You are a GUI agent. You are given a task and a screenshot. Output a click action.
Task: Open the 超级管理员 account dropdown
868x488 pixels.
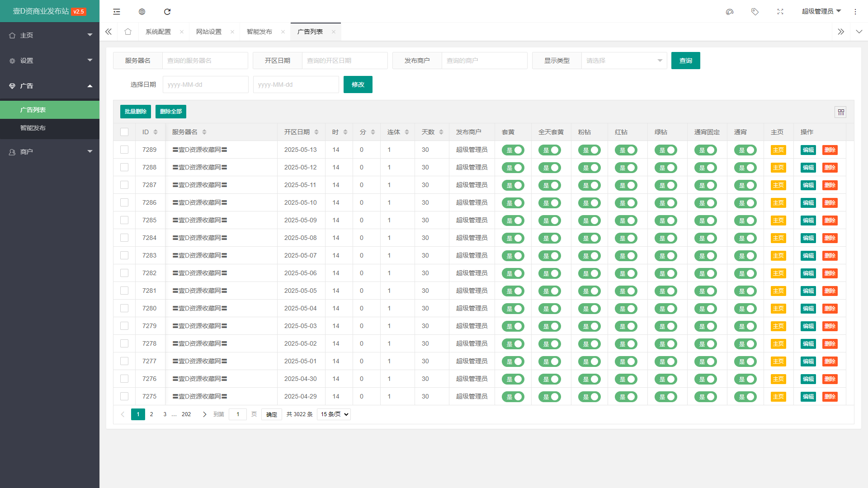(x=821, y=12)
